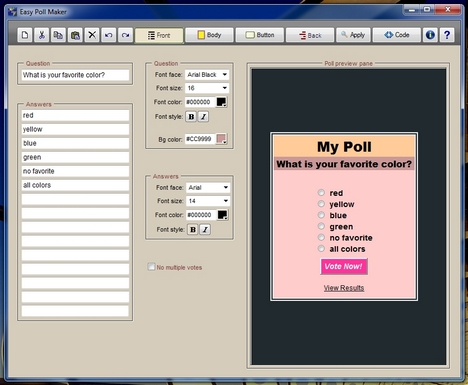Open the Info (i) icon
Image resolution: width=468 pixels, height=385 pixels.
pyautogui.click(x=430, y=35)
